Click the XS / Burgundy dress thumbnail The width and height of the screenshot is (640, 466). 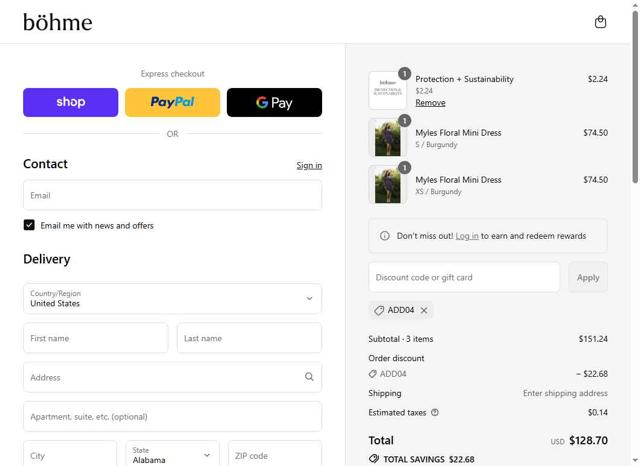point(387,184)
